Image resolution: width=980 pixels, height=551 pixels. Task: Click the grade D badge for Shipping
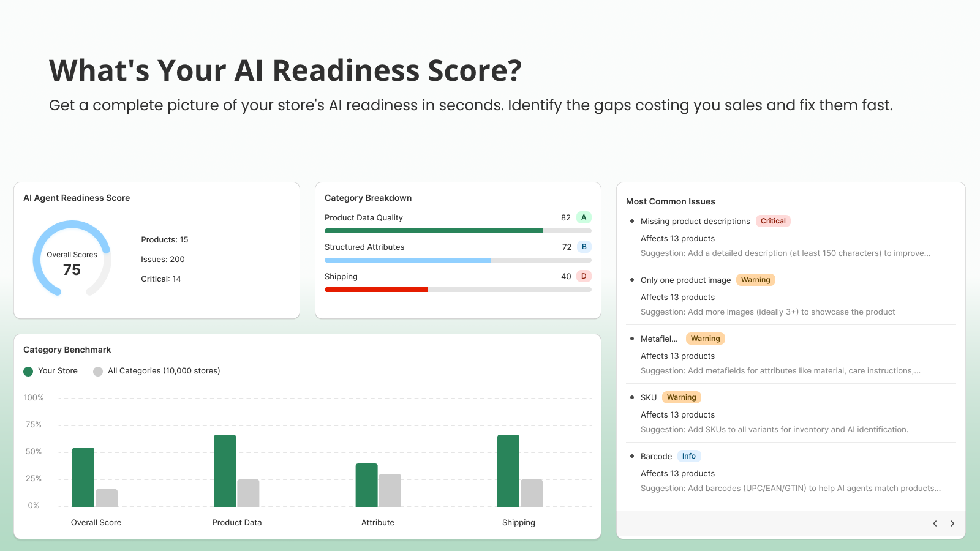point(584,276)
